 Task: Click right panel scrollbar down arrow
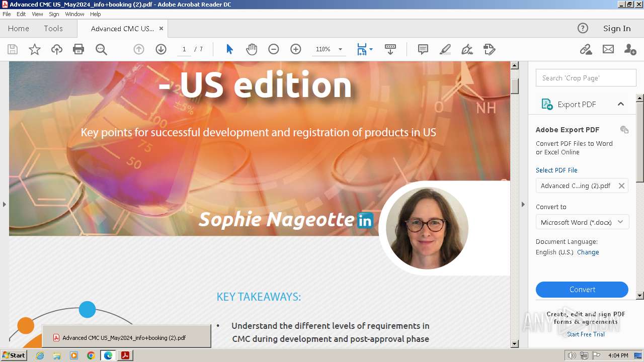pos(640,296)
